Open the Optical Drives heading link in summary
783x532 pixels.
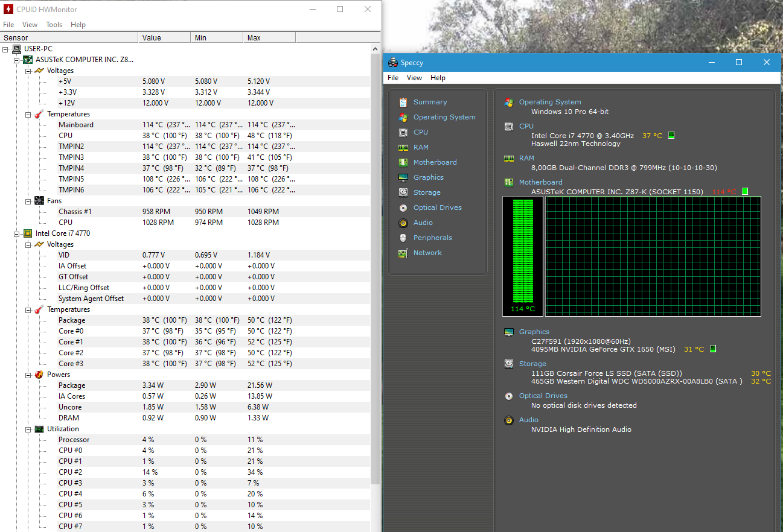pos(543,396)
